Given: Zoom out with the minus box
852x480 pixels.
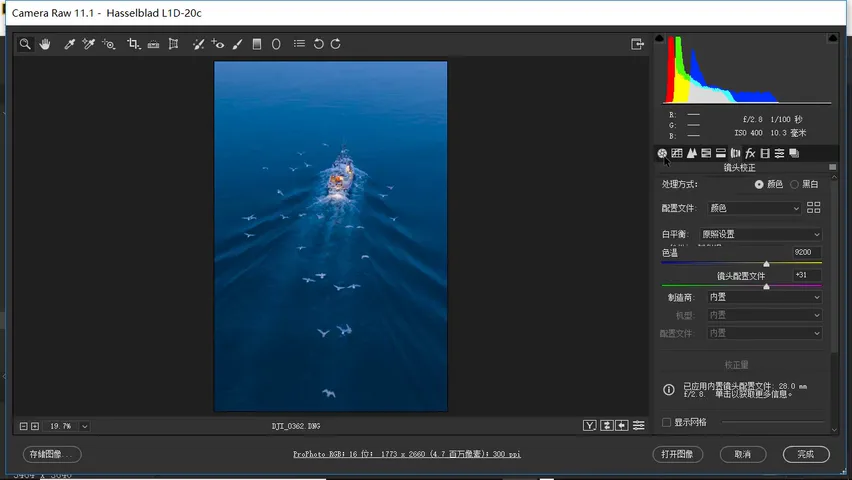Looking at the screenshot, I should pyautogui.click(x=23, y=426).
